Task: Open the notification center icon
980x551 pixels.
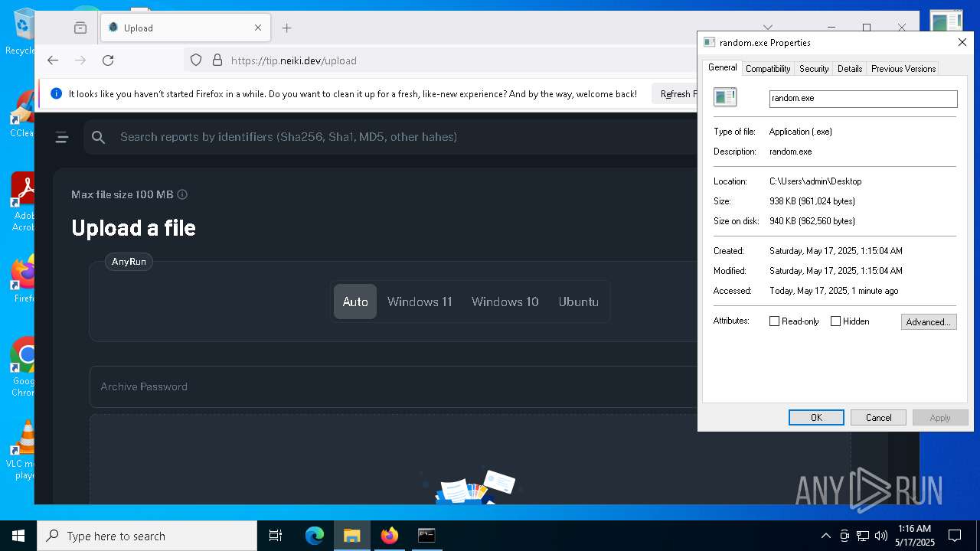Action: tap(955, 536)
